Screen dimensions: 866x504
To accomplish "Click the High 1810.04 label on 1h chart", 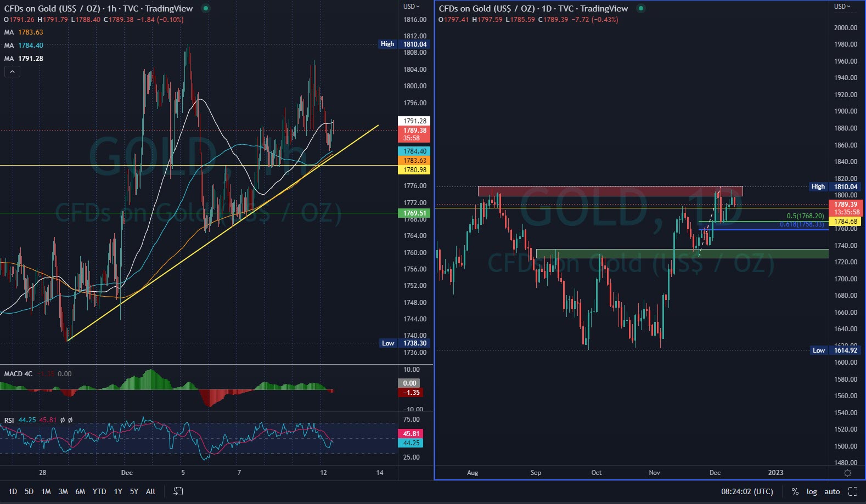I will [404, 44].
